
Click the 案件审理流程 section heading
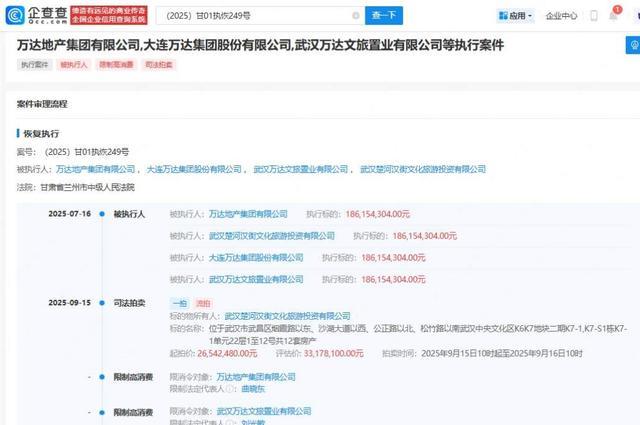[42, 104]
